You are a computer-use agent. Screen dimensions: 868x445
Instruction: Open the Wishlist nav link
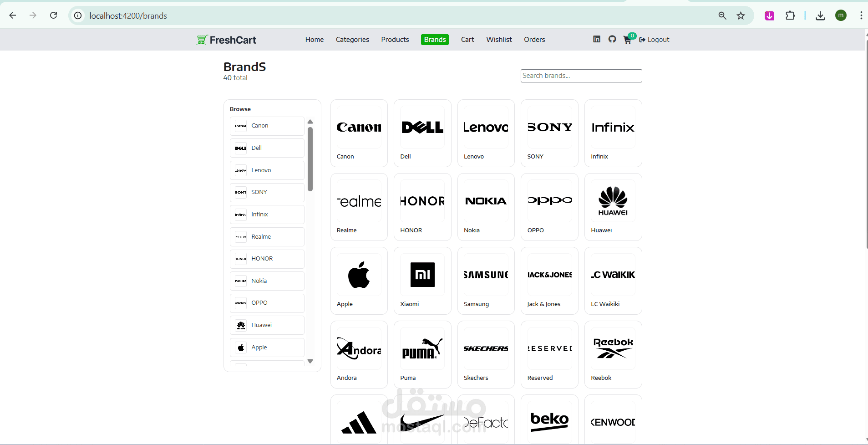pyautogui.click(x=499, y=40)
